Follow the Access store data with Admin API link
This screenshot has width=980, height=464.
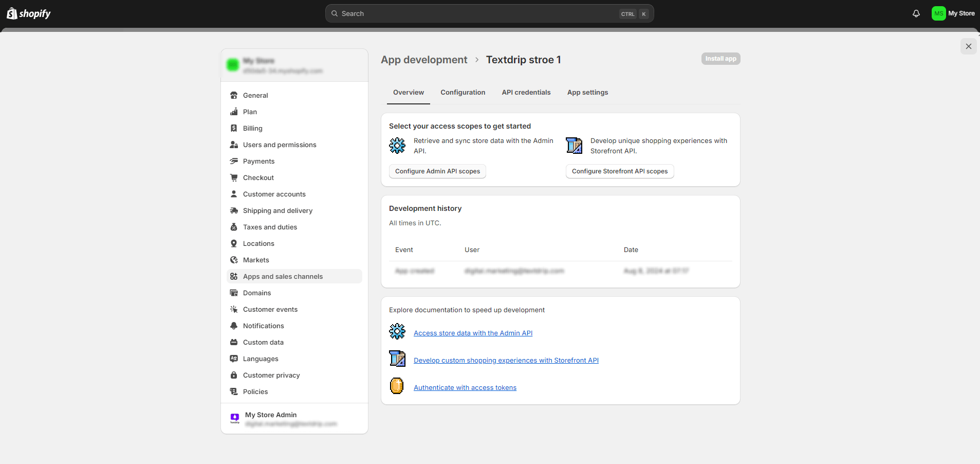coord(472,333)
